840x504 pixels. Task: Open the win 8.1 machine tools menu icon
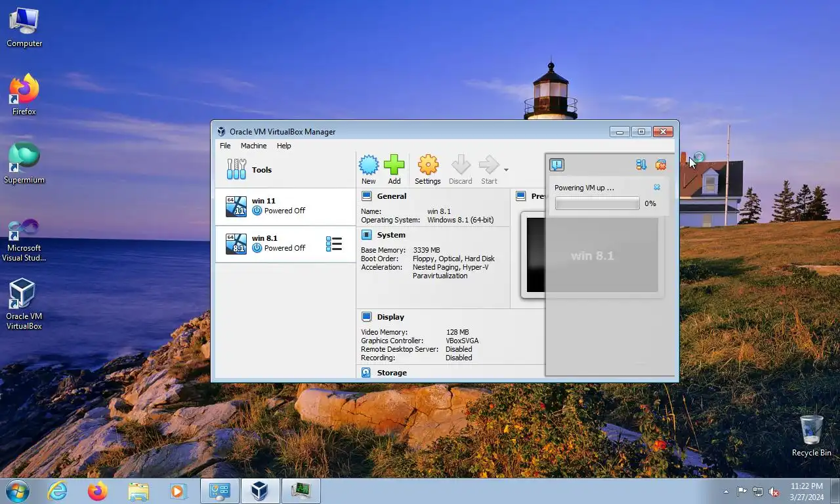[334, 244]
